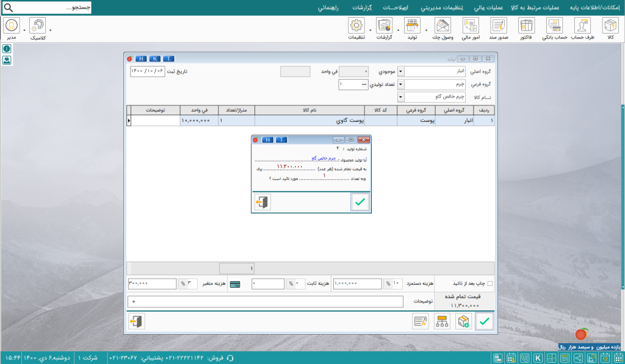Click the هزینه متغیر amount field
The image size is (625, 364).
152,284
